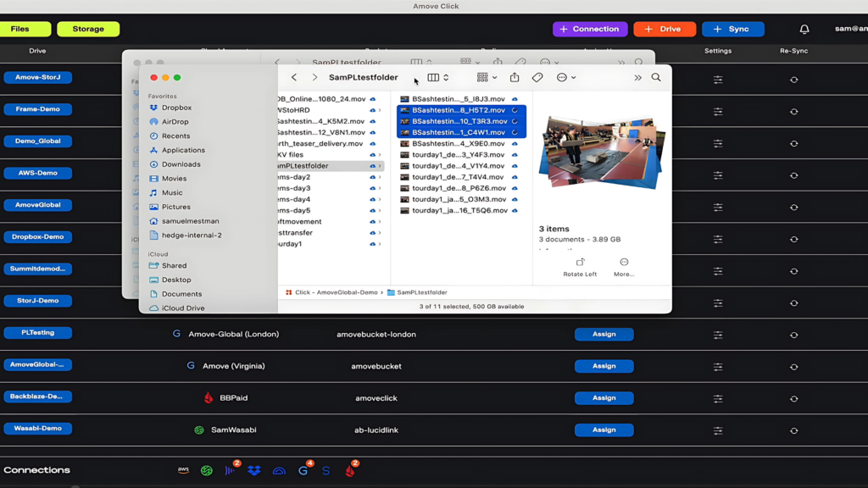
Task: Rotate Left the selected preview
Action: (580, 267)
